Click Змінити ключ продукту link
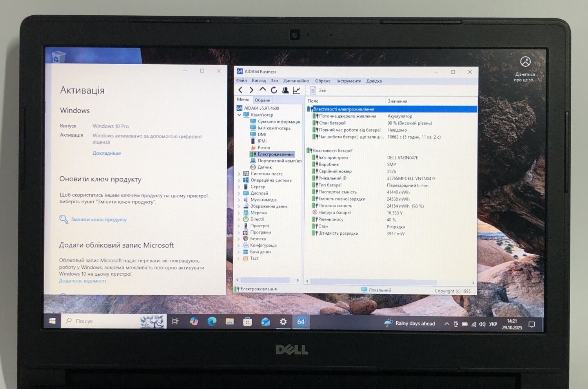Viewport: 588px width, 389px height. [x=98, y=220]
